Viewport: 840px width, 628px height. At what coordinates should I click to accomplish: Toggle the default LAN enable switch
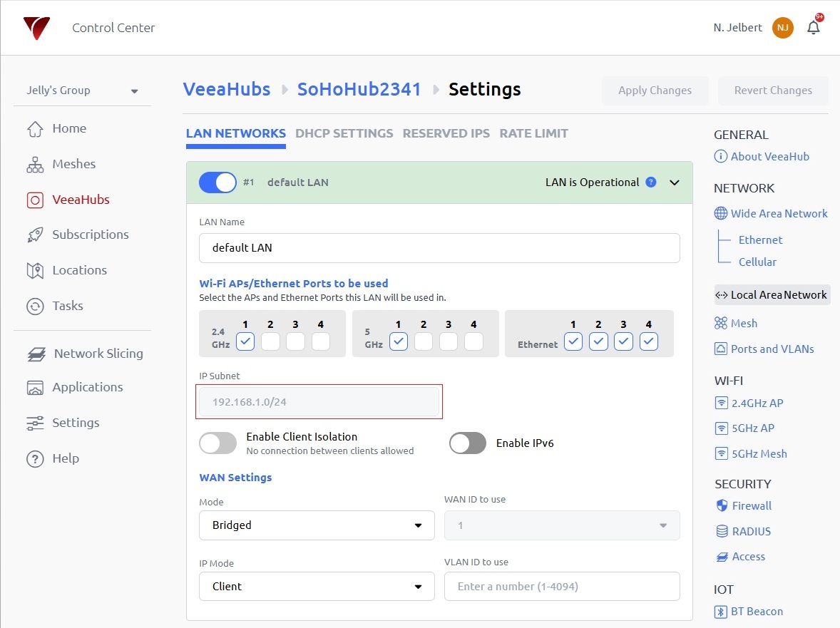click(217, 182)
